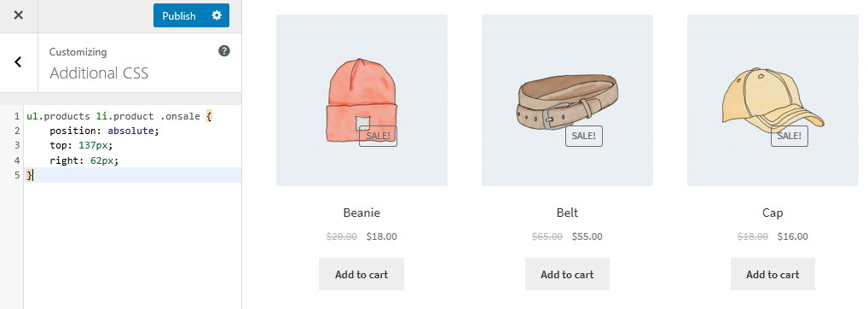Open the Beanie product image
This screenshot has width=868, height=309.
(362, 100)
